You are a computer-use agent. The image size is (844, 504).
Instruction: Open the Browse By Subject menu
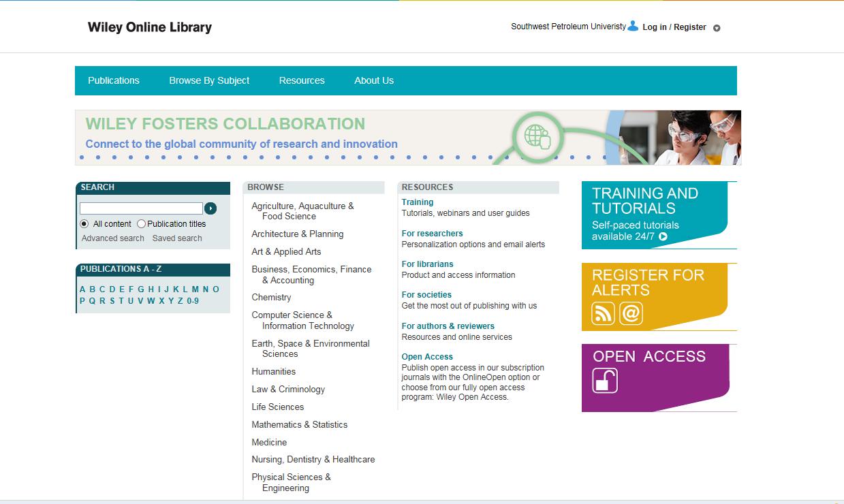(209, 80)
